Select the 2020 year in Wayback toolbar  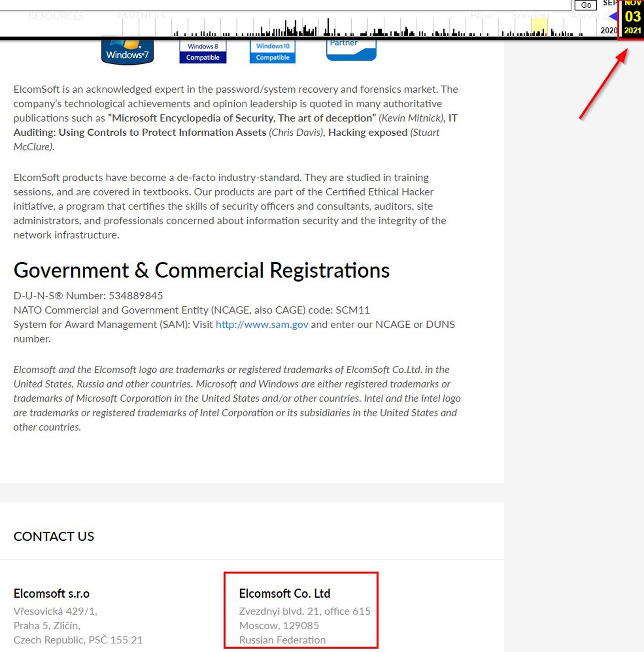pyautogui.click(x=609, y=30)
